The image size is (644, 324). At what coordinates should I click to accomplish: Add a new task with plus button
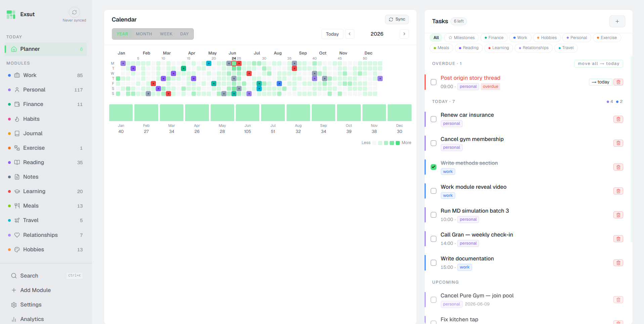[617, 21]
